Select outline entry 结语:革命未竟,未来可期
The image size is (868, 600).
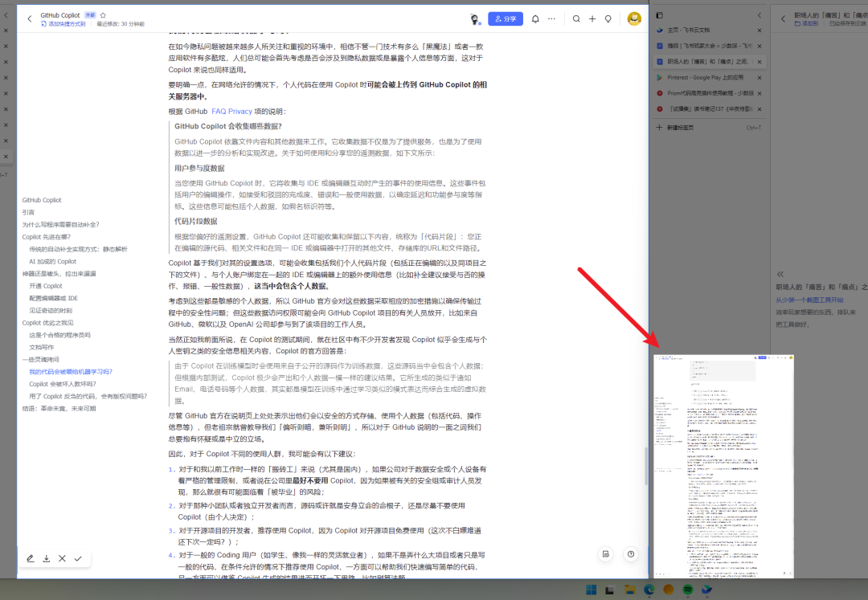coord(59,409)
